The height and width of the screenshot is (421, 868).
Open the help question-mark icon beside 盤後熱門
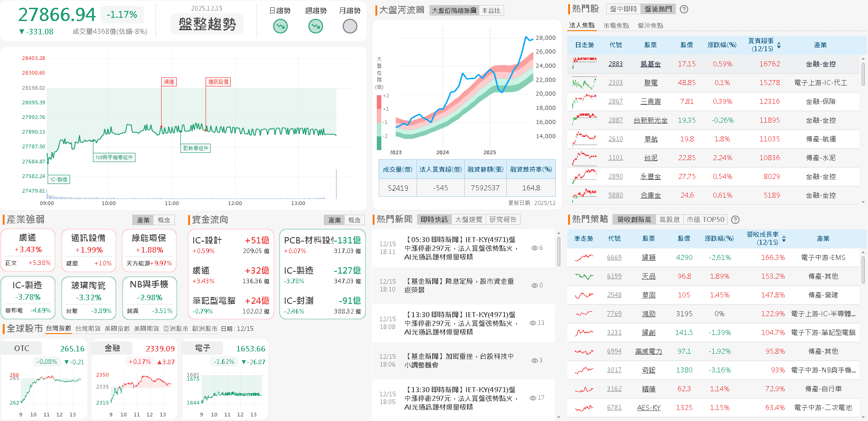684,9
